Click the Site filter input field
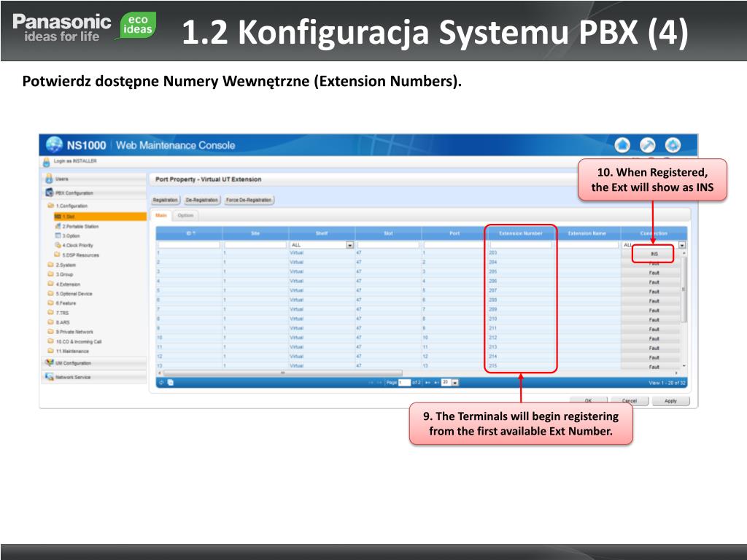 point(255,245)
